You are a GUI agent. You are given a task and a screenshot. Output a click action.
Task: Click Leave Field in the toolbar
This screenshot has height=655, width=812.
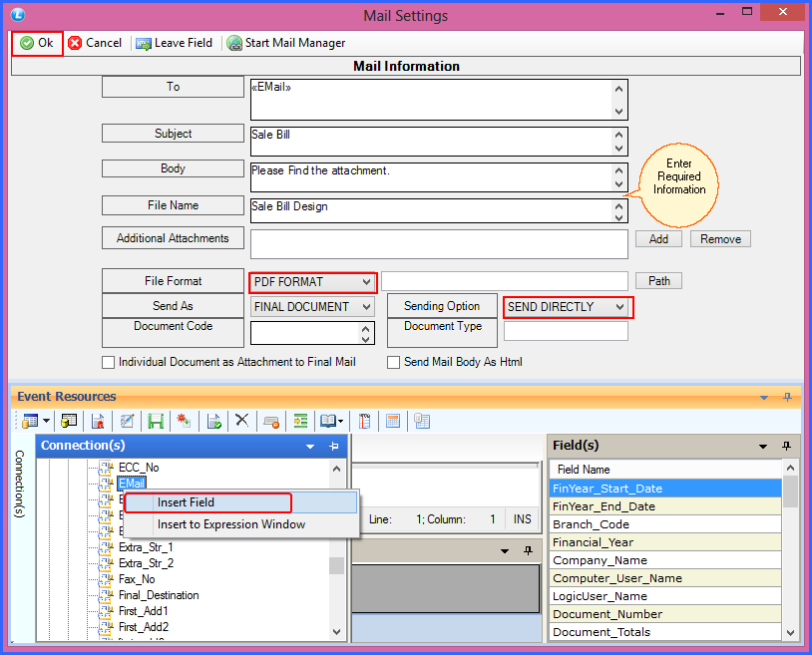pos(174,43)
